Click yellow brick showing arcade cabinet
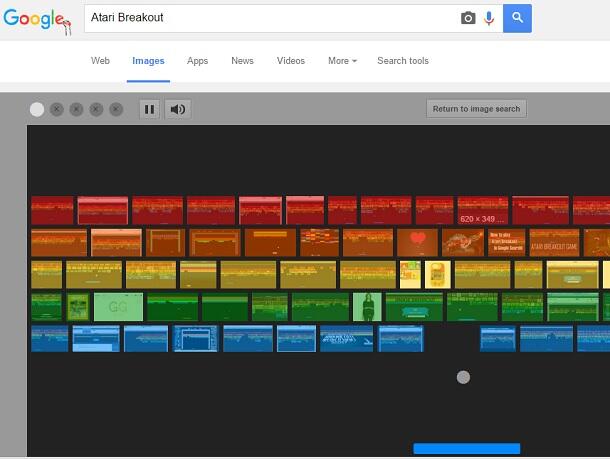 (x=438, y=275)
